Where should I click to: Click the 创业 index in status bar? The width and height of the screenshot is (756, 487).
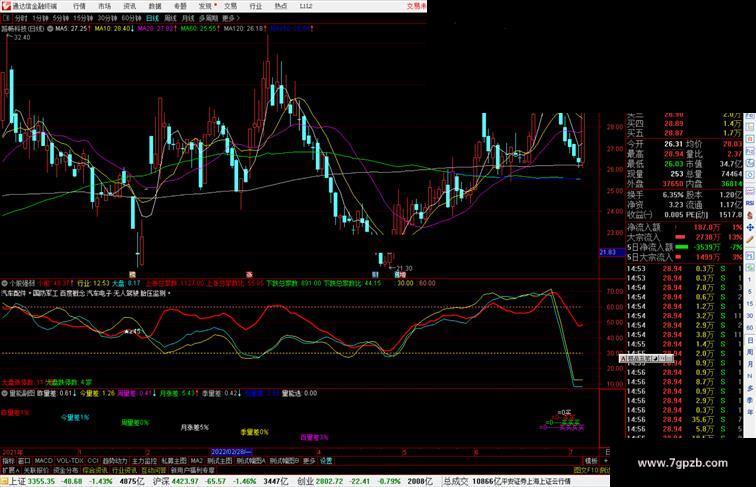[306, 481]
